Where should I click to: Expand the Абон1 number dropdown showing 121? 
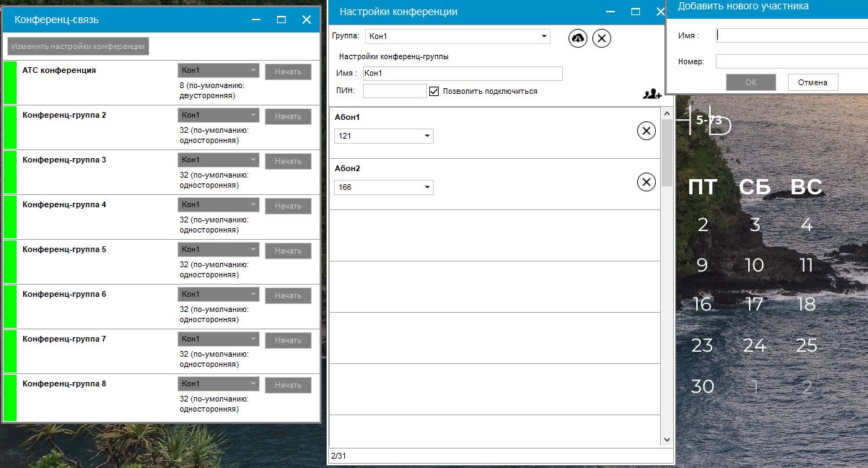coord(384,136)
